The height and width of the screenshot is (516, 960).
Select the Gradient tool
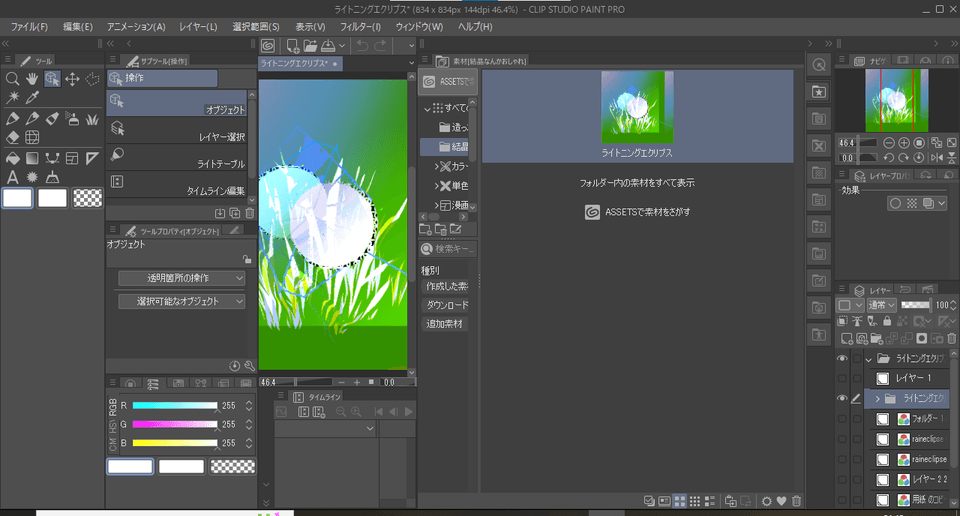pyautogui.click(x=32, y=159)
